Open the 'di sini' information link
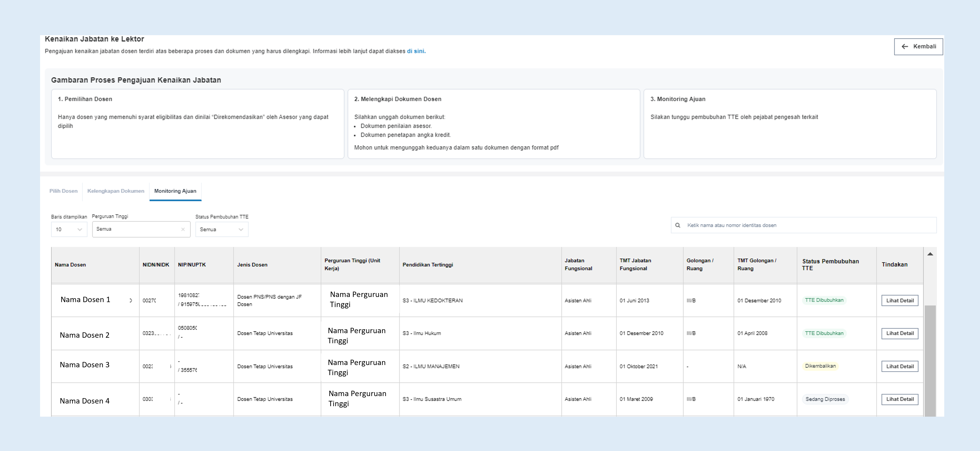 tap(416, 51)
